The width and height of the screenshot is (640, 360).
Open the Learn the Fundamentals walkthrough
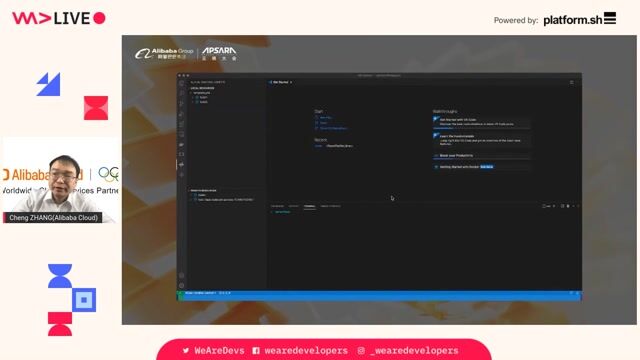tap(482, 140)
